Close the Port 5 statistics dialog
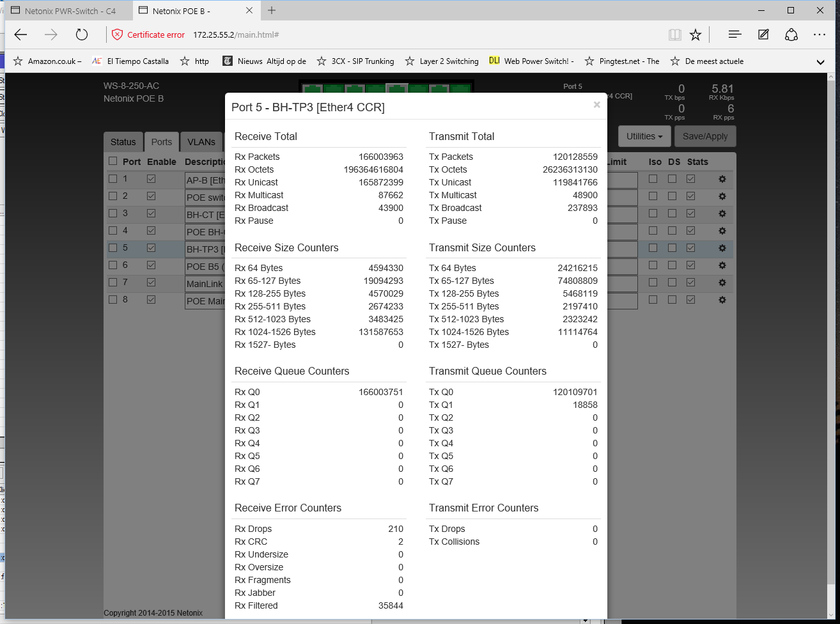This screenshot has height=624, width=840. coord(596,105)
